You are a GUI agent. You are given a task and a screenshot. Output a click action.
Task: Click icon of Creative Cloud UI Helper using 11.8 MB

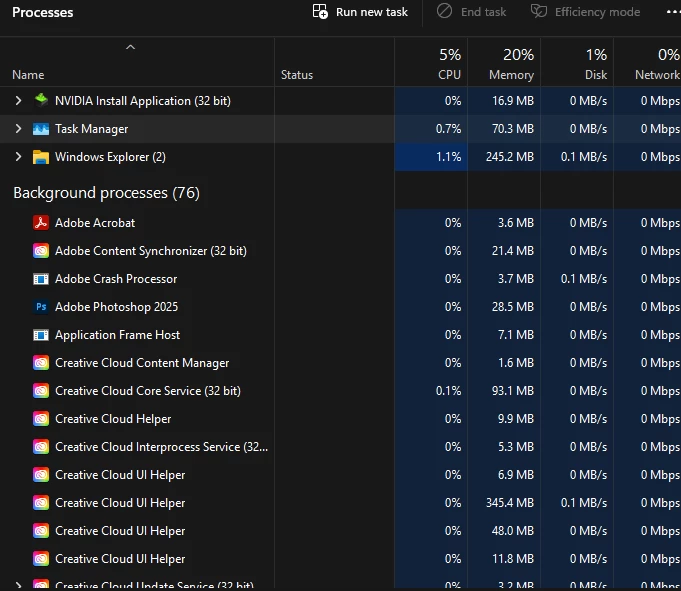(41, 558)
